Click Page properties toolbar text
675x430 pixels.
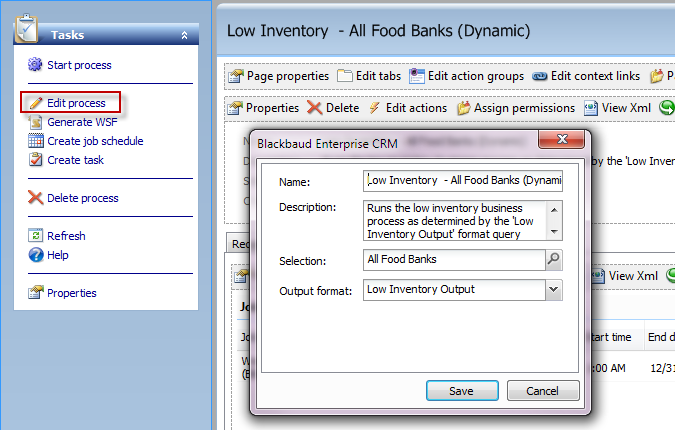click(x=288, y=76)
